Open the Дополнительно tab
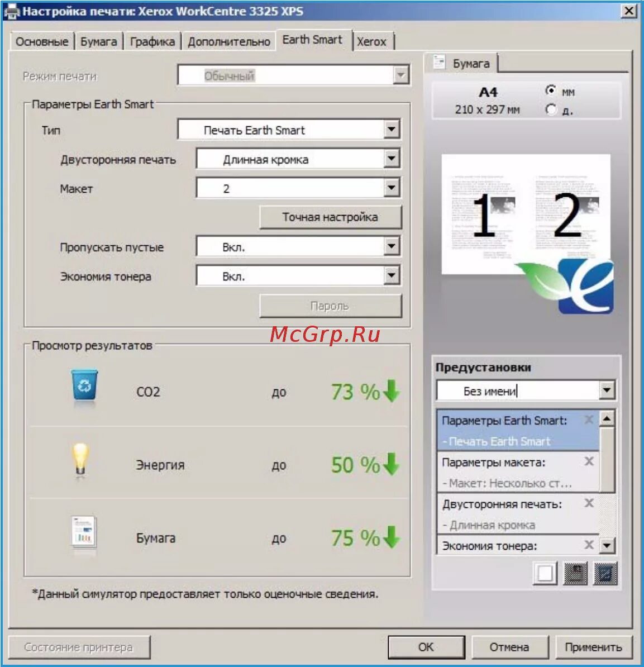This screenshot has width=644, height=667. [229, 42]
